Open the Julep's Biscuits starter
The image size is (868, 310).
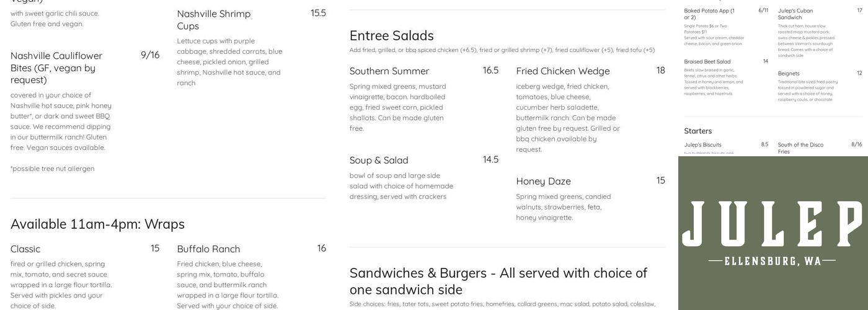pos(702,144)
